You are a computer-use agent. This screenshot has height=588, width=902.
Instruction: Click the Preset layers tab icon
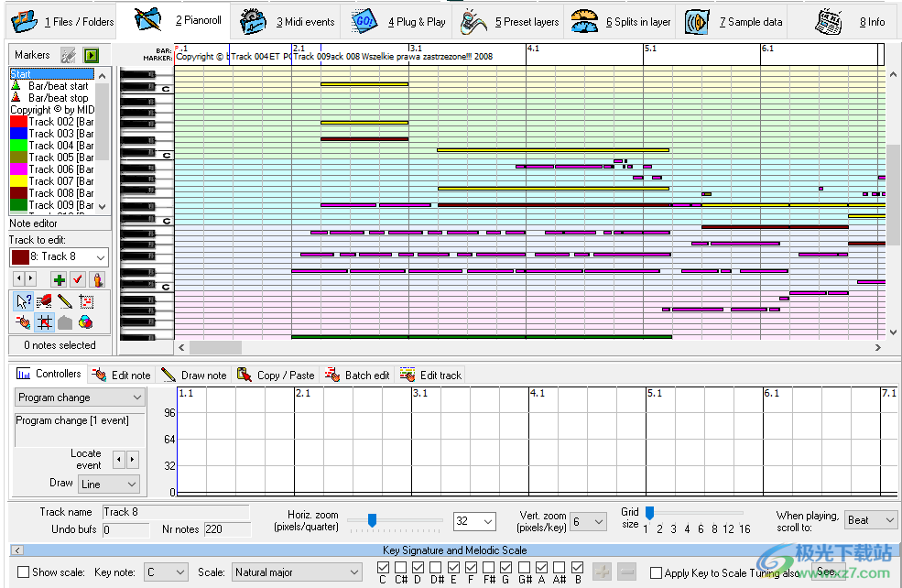tap(473, 22)
